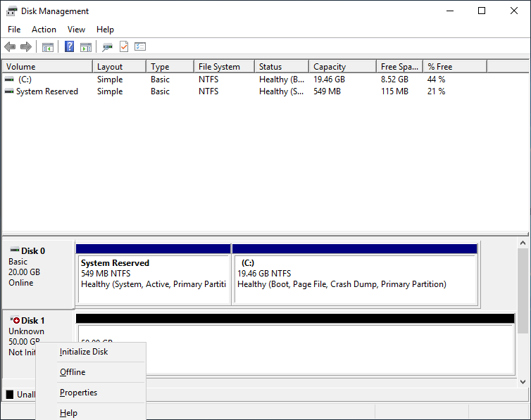Open the View menu
This screenshot has width=531, height=420.
click(x=76, y=30)
